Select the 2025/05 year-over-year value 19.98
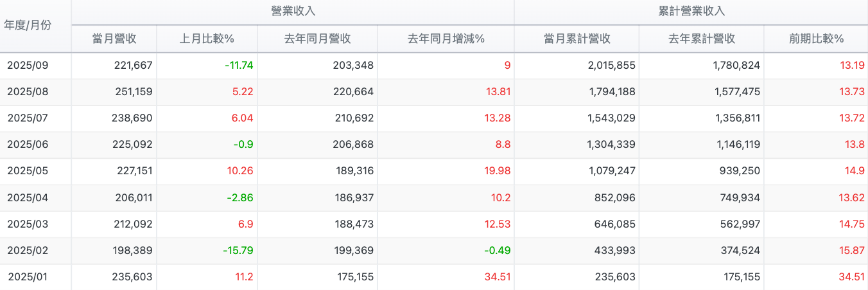The width and height of the screenshot is (868, 290). coord(498,172)
